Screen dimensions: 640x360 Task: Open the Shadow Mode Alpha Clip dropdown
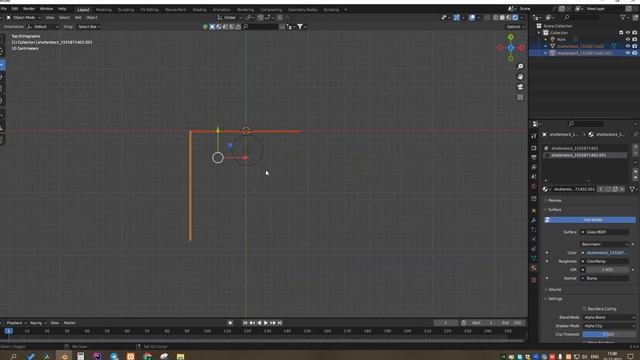[x=609, y=326]
